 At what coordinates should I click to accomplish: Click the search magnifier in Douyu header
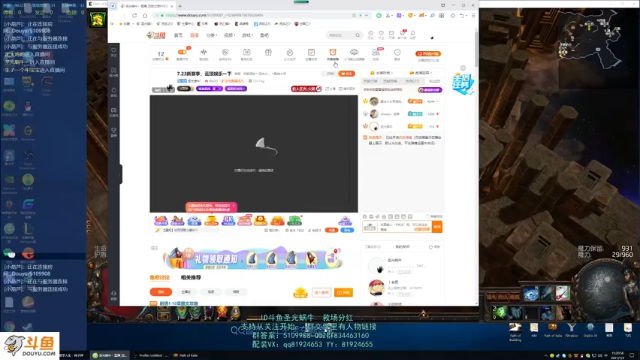pos(358,35)
